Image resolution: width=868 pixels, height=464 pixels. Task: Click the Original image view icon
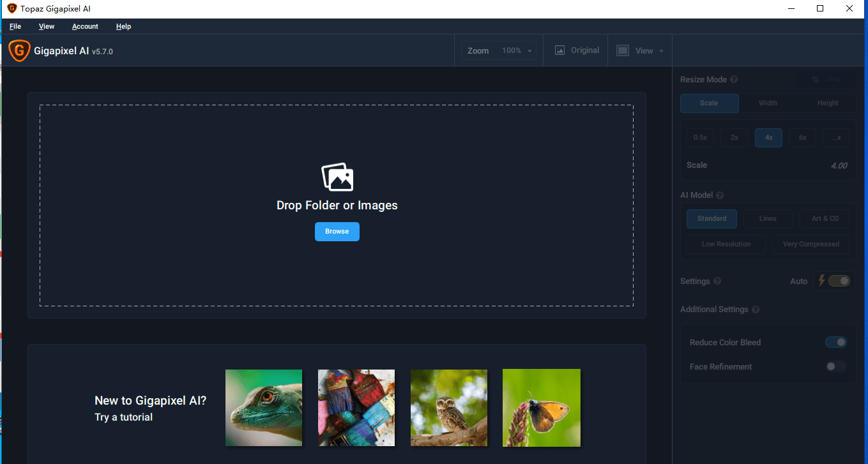point(560,50)
